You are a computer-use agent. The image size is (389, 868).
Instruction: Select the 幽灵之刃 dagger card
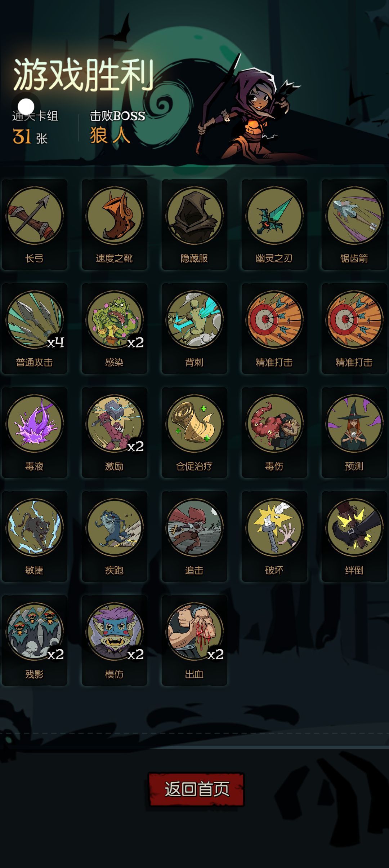click(x=274, y=215)
